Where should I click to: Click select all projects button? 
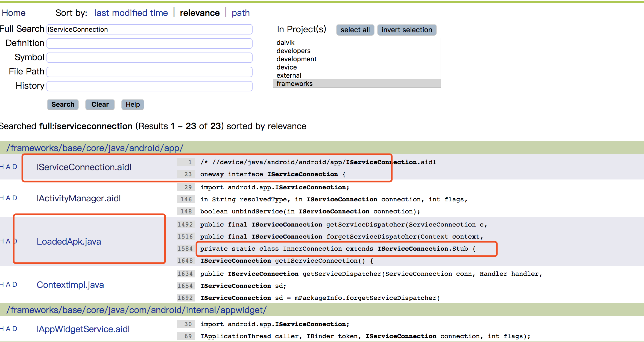(x=355, y=30)
